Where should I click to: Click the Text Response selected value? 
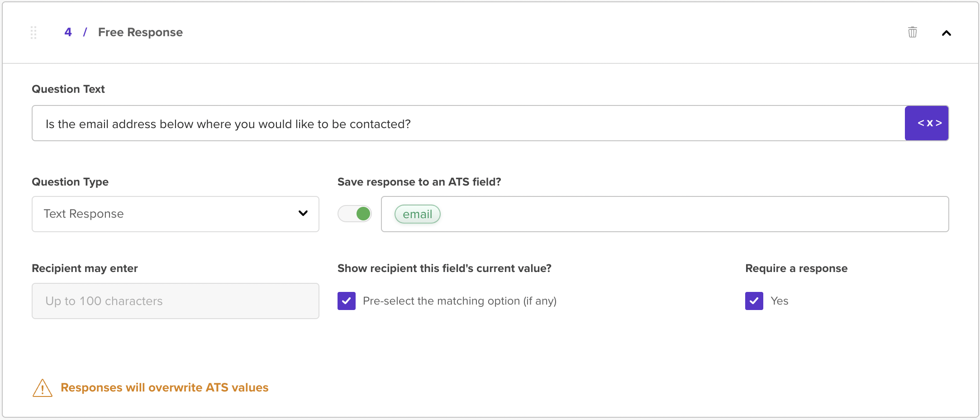point(84,214)
